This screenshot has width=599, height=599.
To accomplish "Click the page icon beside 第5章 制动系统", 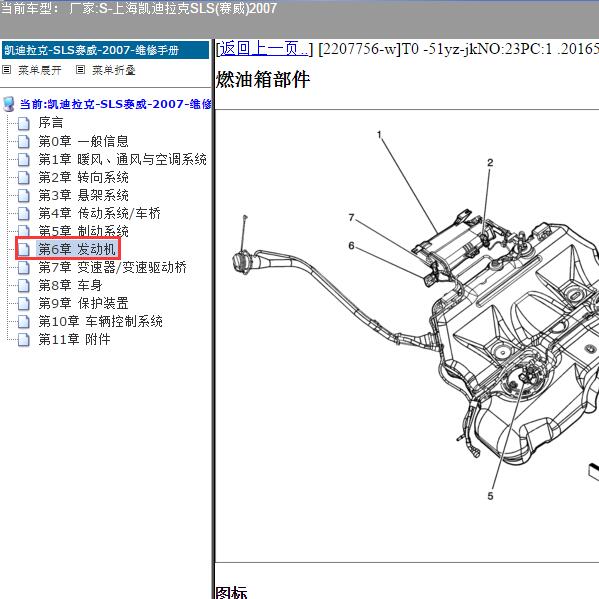I will click(24, 231).
